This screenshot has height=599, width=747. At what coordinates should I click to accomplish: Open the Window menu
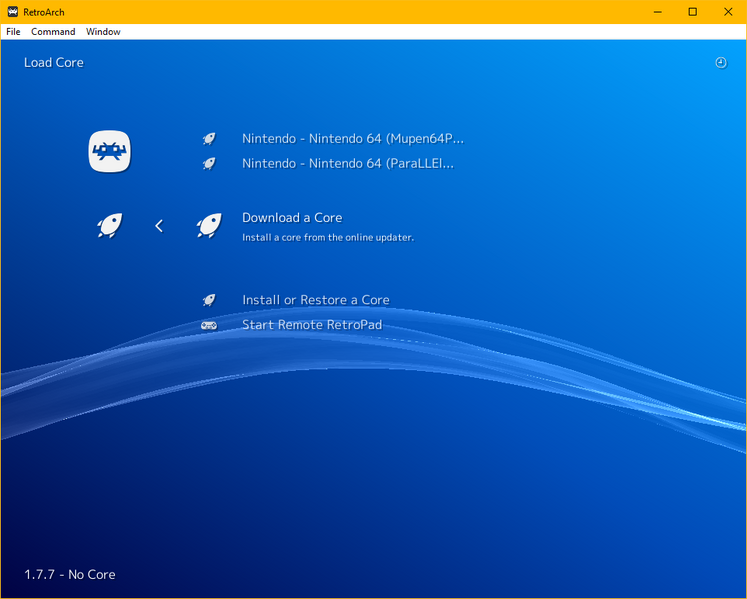(103, 32)
